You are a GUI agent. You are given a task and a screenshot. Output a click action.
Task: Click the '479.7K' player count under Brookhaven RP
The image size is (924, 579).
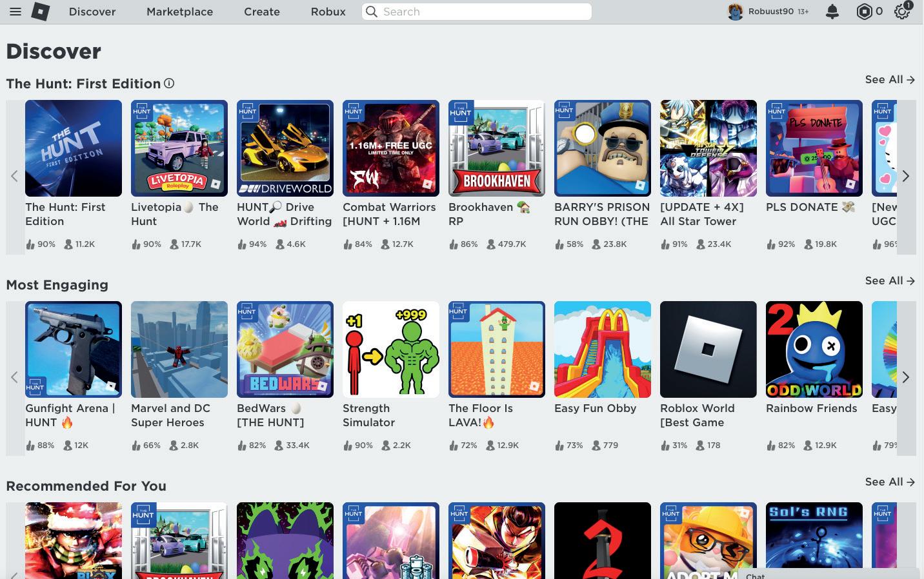[x=512, y=244]
